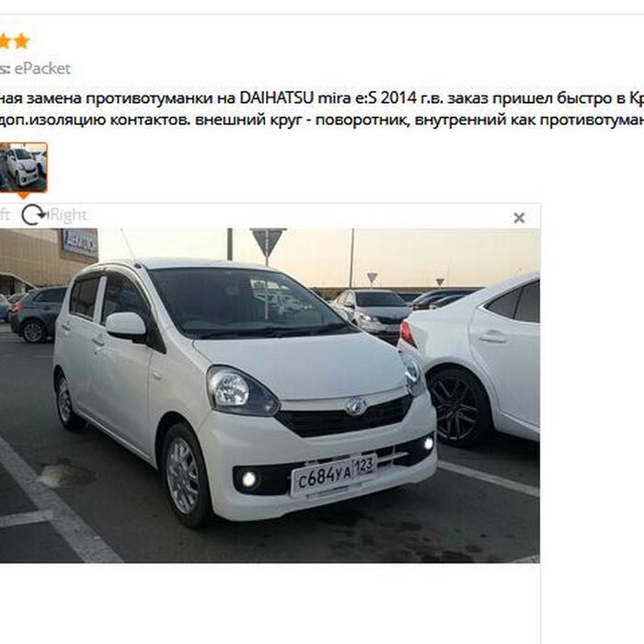Close the enlarged photo with the X icon

pos(519,218)
